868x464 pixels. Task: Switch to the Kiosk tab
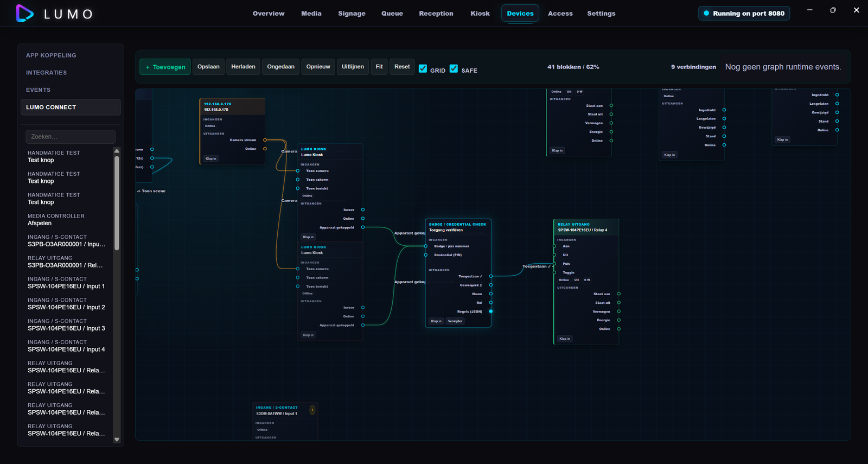[480, 14]
